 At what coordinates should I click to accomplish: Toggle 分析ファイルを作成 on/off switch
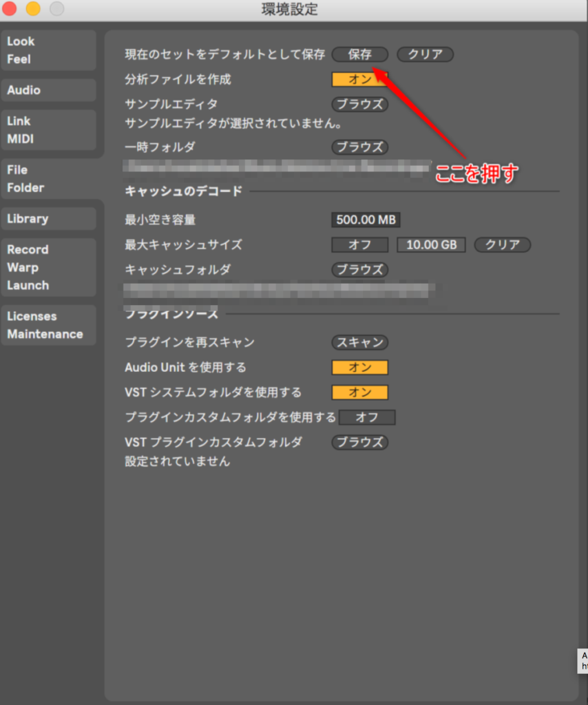click(x=359, y=79)
